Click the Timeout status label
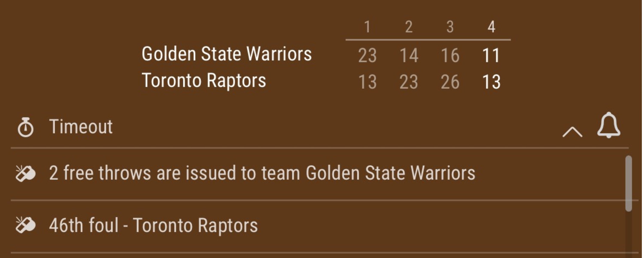 [81, 126]
